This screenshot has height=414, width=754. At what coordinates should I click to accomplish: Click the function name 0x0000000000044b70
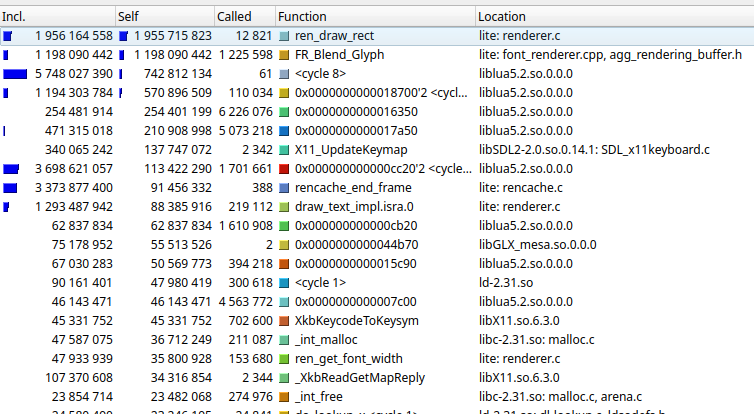tap(356, 245)
